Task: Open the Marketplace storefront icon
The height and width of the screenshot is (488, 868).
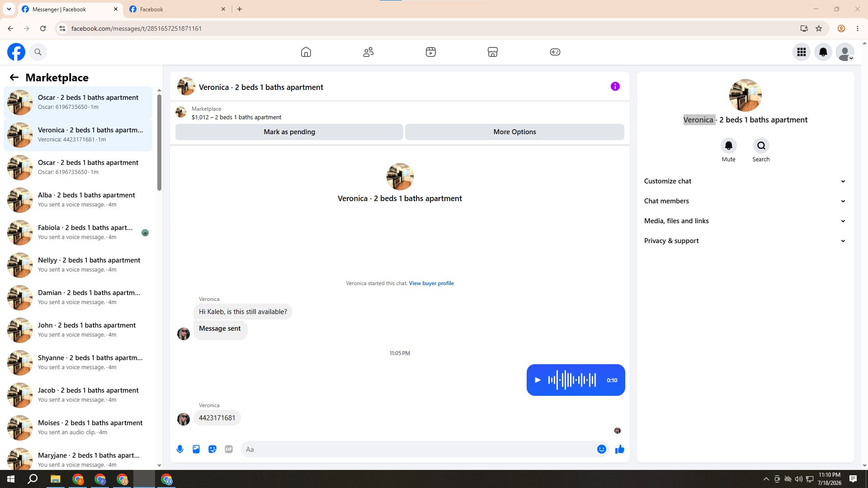Action: tap(493, 52)
